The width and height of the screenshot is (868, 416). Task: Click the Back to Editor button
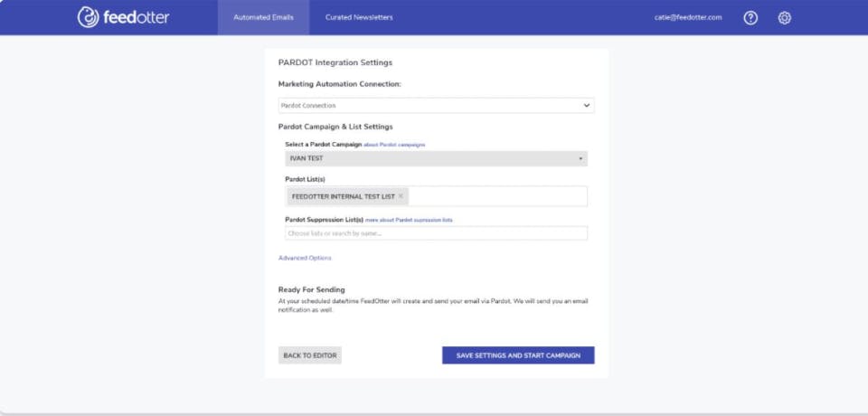[x=310, y=355]
